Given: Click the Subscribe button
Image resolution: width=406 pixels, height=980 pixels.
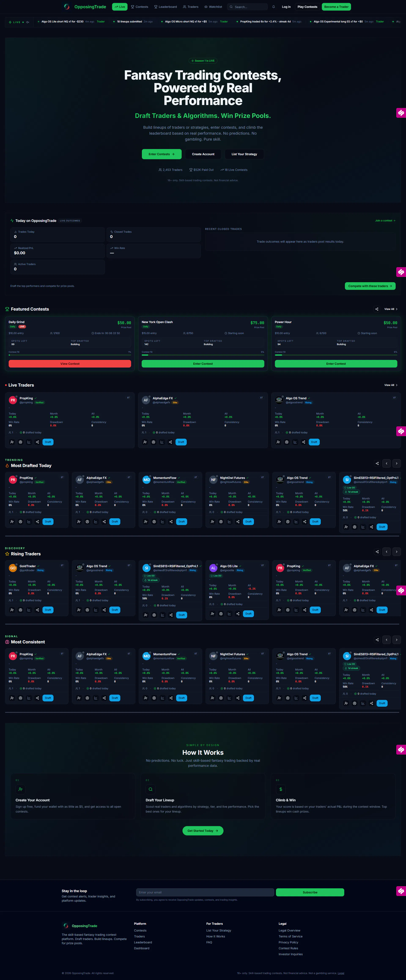Looking at the screenshot, I should pos(310,892).
